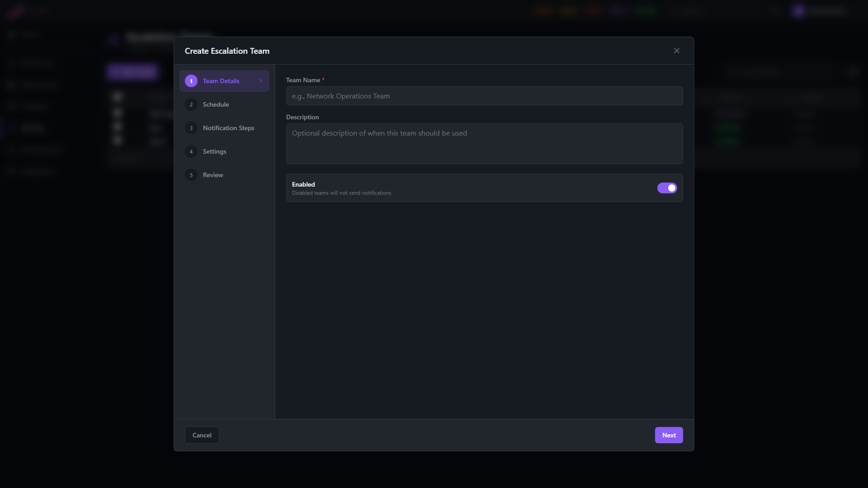
Task: Select the Team Details step
Action: [x=224, y=81]
